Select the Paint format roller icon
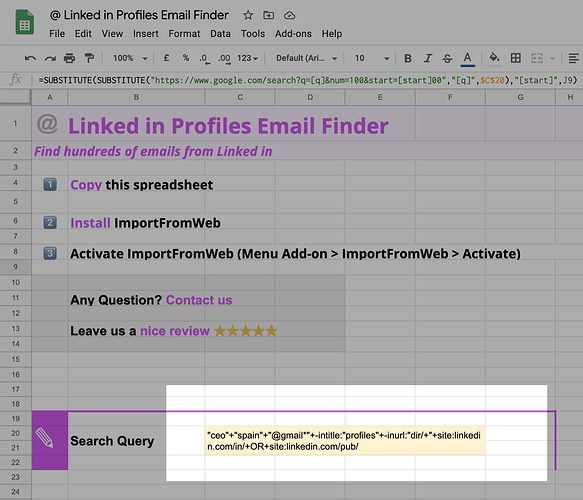This screenshot has height=500, width=583. pyautogui.click(x=89, y=58)
